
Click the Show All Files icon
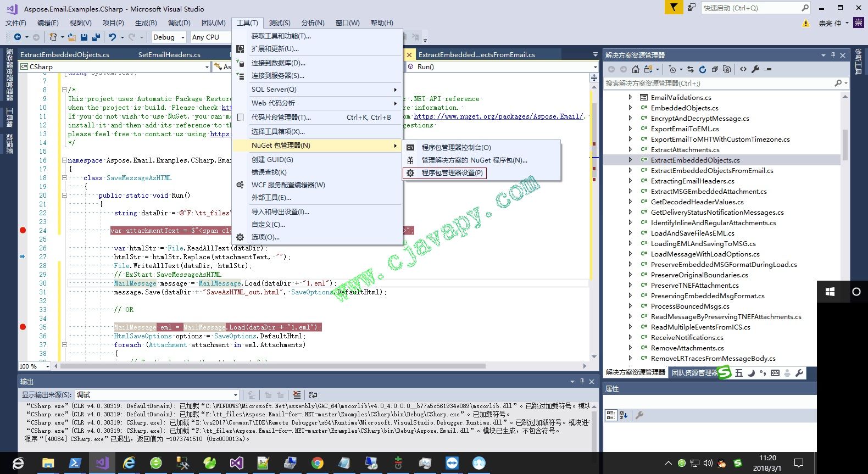coord(727,69)
